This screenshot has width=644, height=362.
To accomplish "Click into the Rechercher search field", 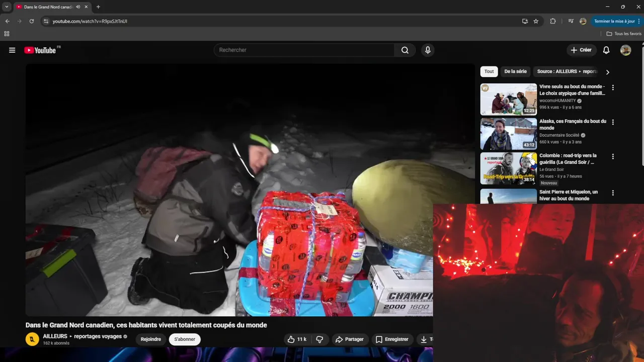I will click(x=304, y=50).
